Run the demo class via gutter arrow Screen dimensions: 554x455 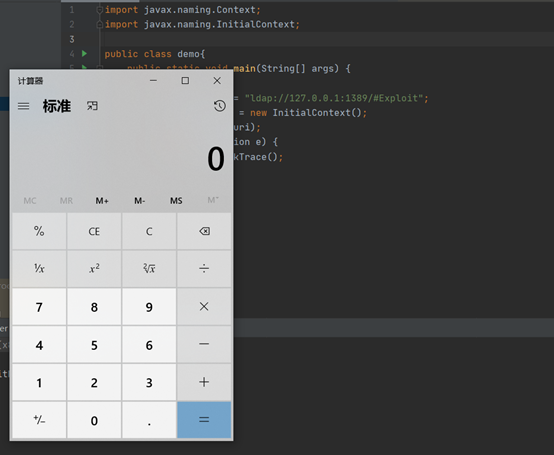(x=84, y=53)
